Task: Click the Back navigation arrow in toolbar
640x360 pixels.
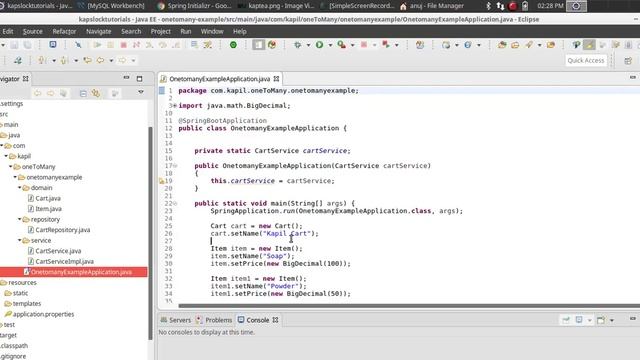Action: [100, 60]
